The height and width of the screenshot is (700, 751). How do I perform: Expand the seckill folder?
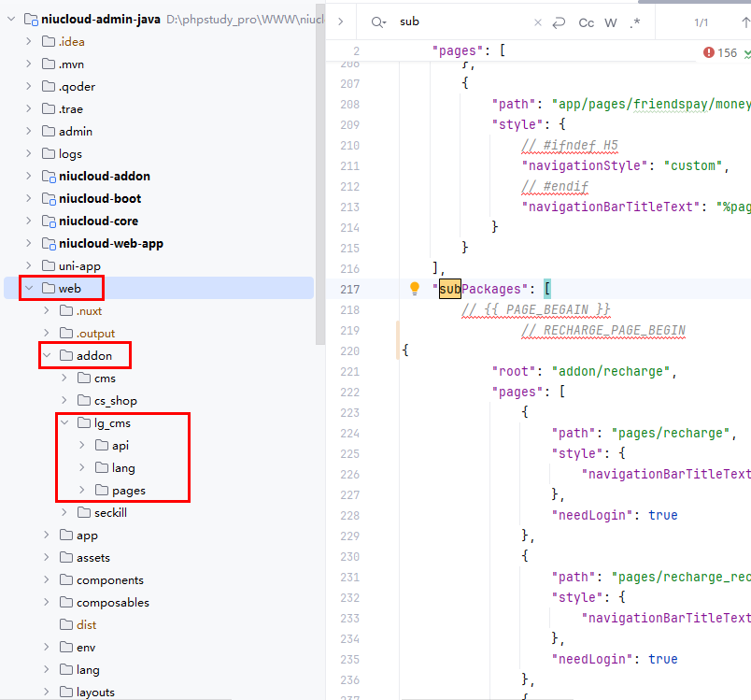64,512
